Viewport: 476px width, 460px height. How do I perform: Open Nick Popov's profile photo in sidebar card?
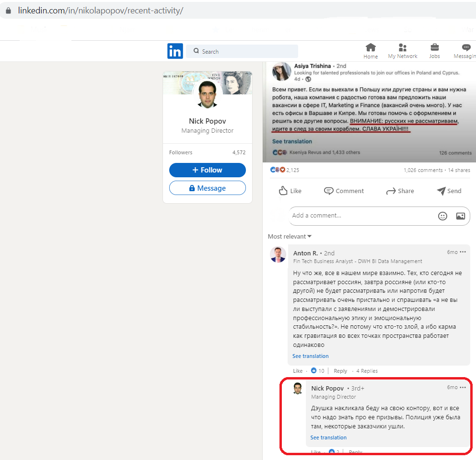(208, 94)
